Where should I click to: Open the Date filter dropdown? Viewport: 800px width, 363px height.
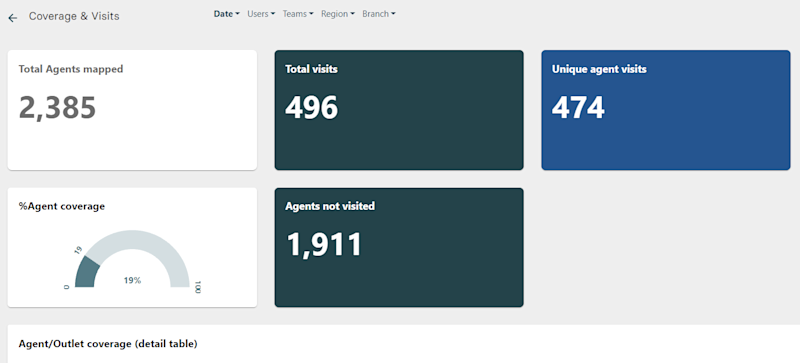227,14
